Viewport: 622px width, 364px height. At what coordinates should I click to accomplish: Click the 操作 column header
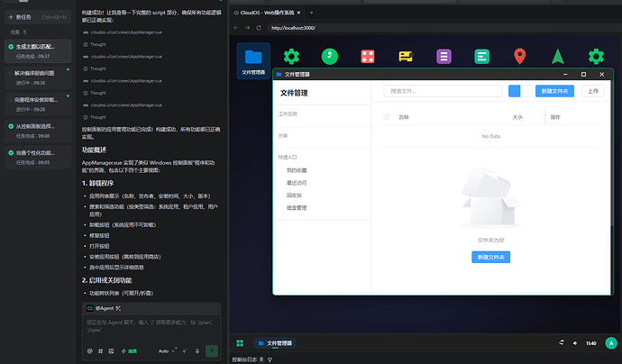coord(555,117)
